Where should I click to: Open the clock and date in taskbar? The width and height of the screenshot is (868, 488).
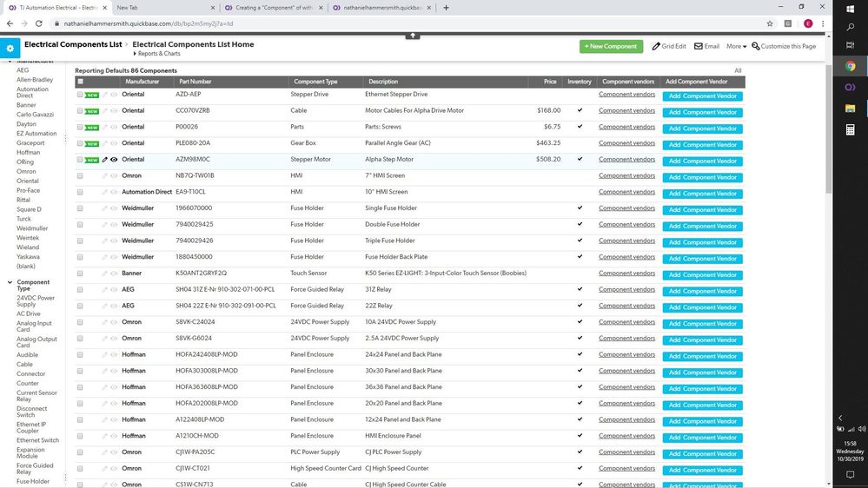(x=851, y=451)
